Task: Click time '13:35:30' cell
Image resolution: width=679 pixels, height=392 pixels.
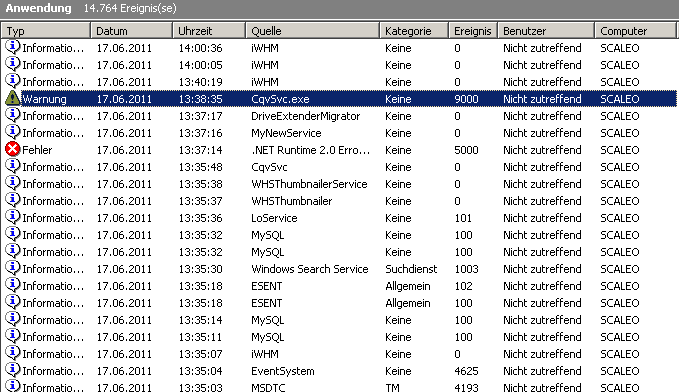Action: click(x=200, y=269)
